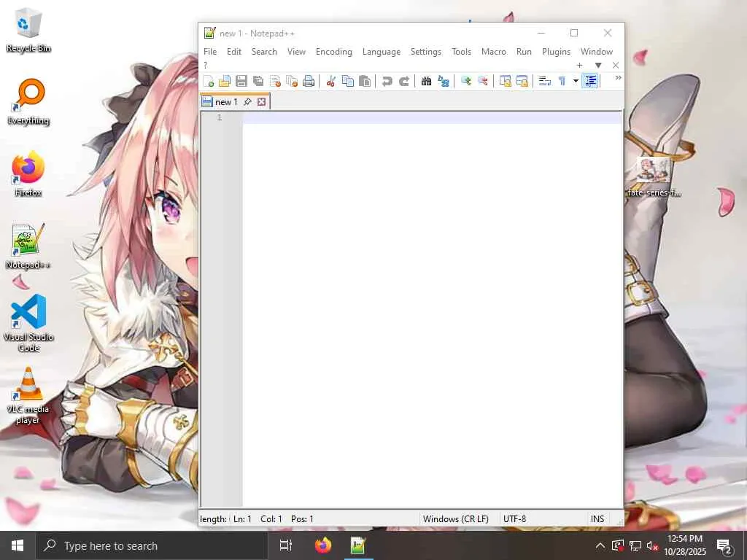
Task: Select the new 1 document tab
Action: coord(226,101)
